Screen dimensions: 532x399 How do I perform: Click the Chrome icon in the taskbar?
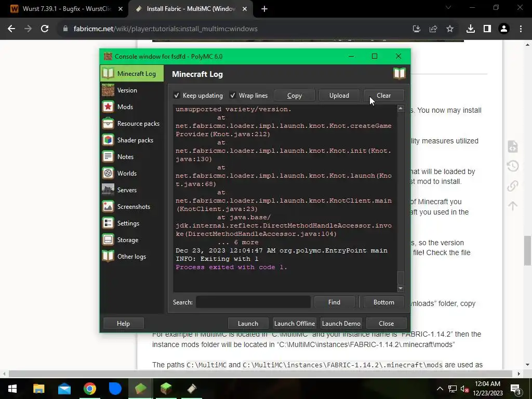click(x=89, y=389)
